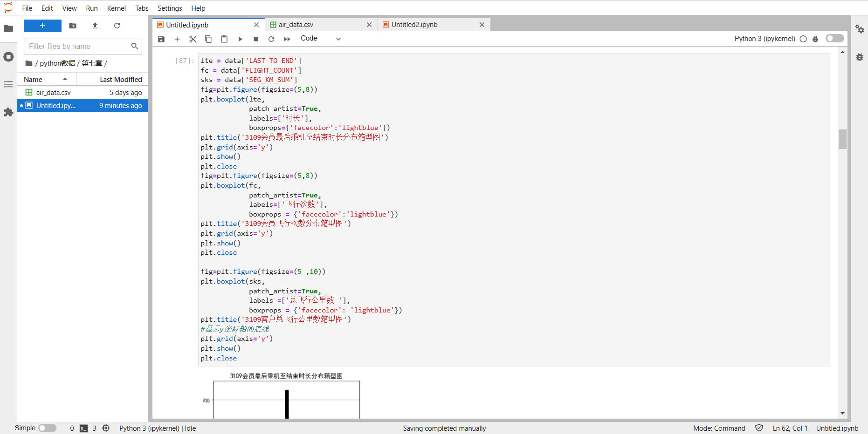Click Python 3 (ipykernel) | Idle status
Image resolution: width=868 pixels, height=434 pixels.
click(158, 428)
